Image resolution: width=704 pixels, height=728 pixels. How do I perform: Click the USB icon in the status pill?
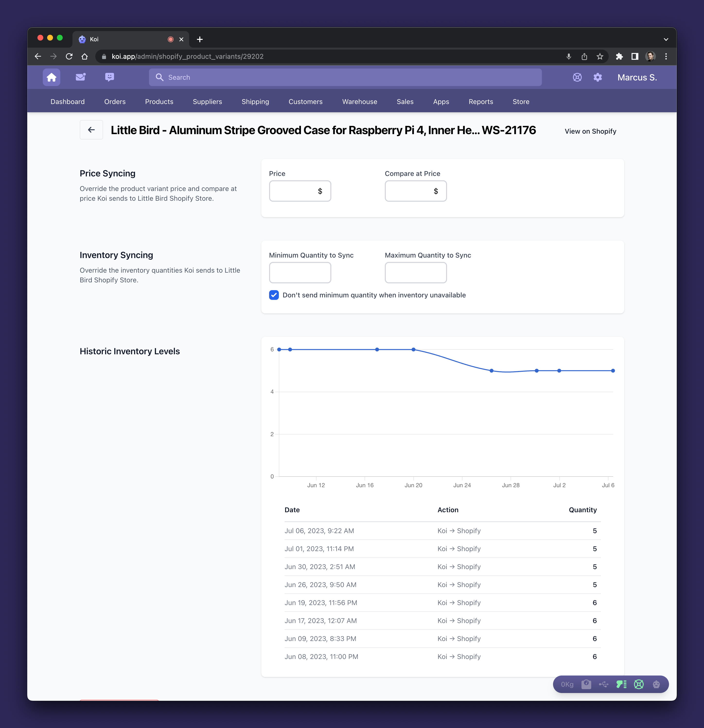click(x=604, y=684)
